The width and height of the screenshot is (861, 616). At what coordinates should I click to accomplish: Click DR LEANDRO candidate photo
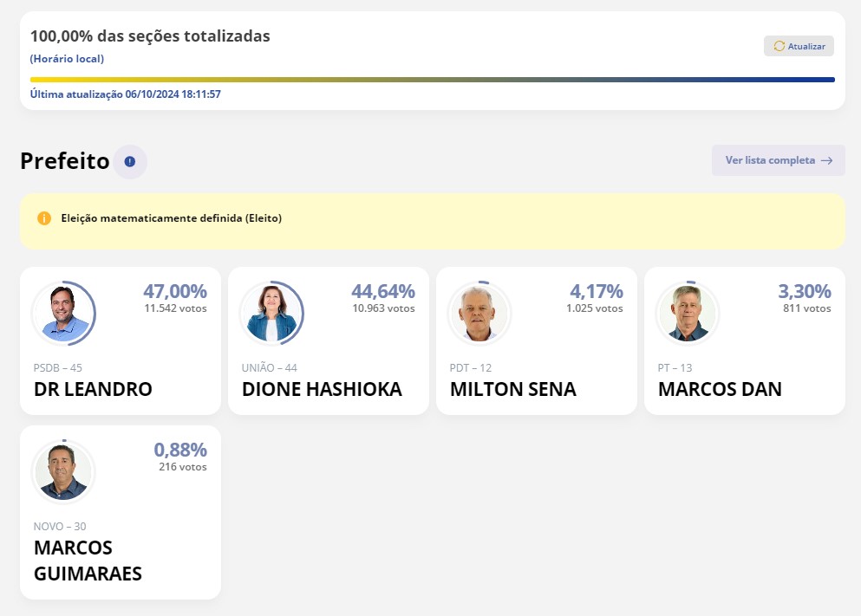[64, 314]
